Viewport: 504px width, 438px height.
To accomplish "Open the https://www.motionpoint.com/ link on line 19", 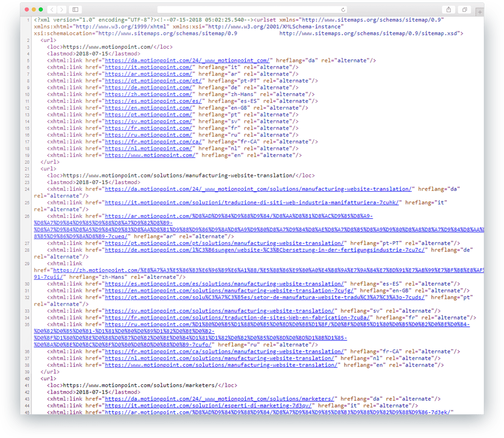I will tap(150, 155).
